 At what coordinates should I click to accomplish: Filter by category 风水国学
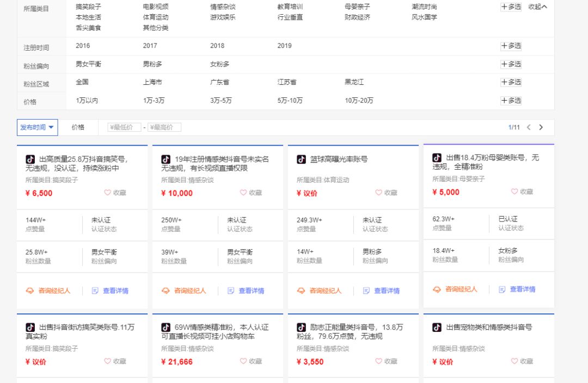[425, 17]
